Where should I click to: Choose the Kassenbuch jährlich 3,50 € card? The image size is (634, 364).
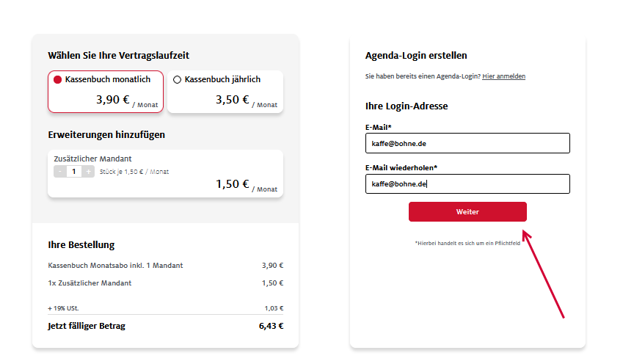point(225,92)
